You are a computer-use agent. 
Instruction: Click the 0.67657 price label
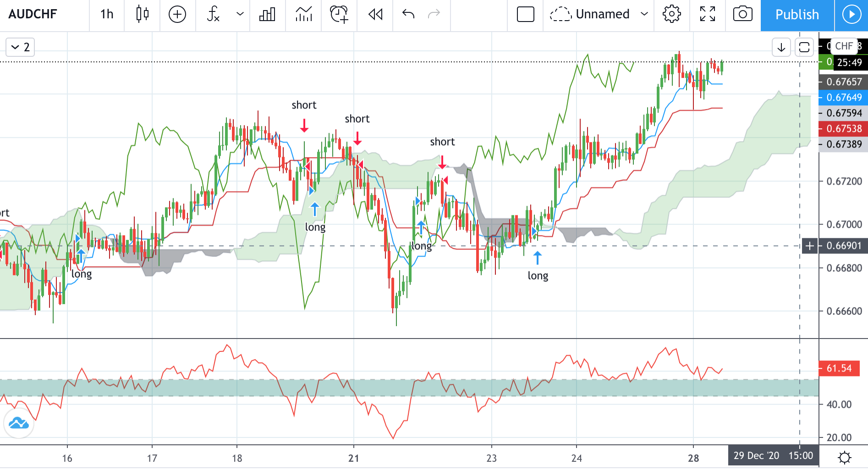(x=843, y=82)
